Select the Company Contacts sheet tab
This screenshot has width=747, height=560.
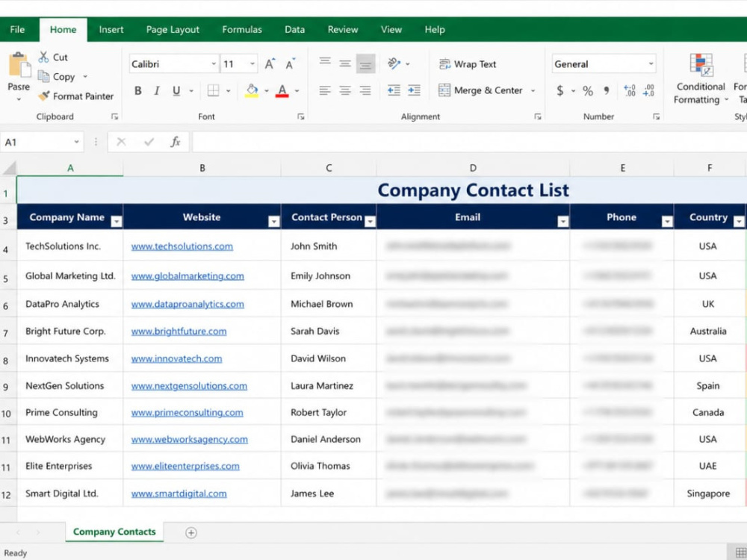point(114,532)
